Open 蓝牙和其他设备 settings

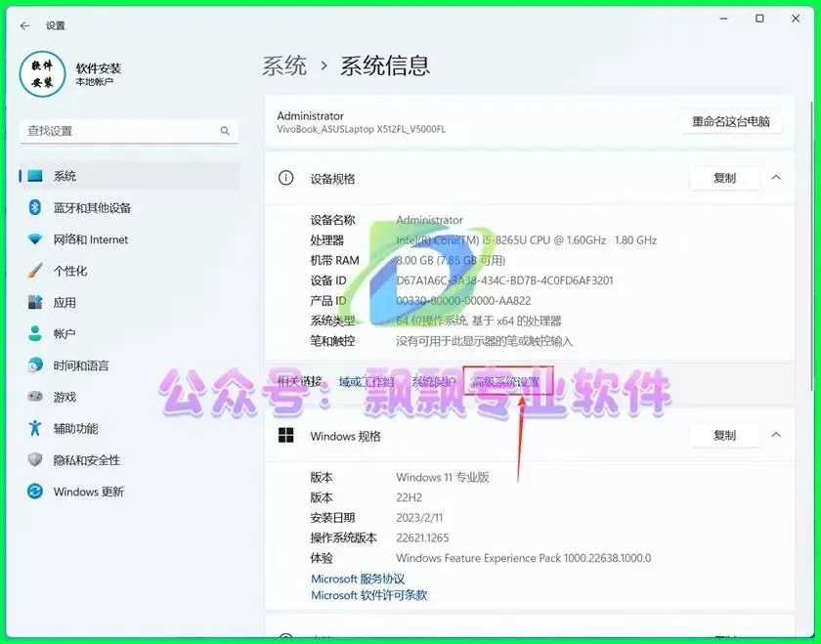(92, 208)
